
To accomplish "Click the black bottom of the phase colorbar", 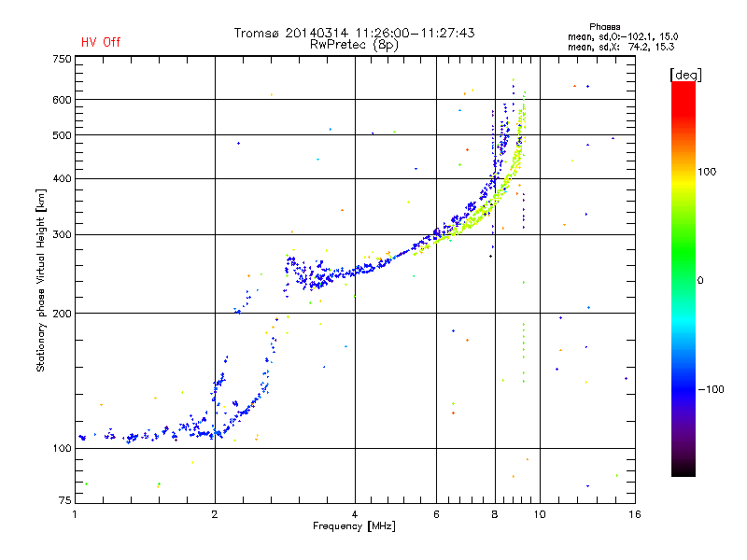I will tap(684, 469).
